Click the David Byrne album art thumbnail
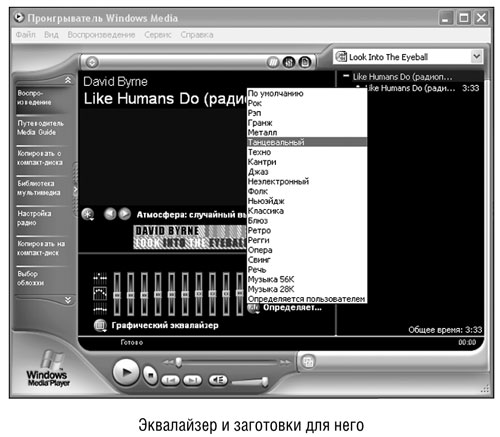Screen dimensions: 500x437 coord(190,237)
